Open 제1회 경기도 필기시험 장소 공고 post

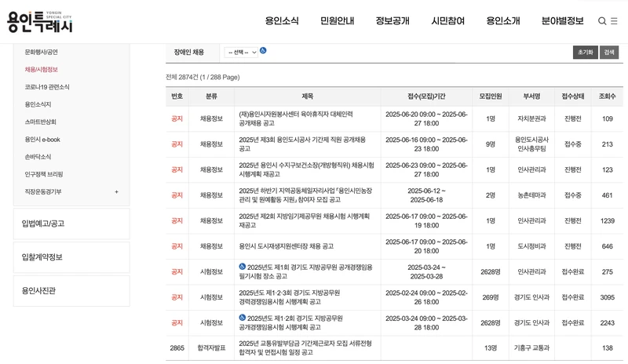(305, 271)
